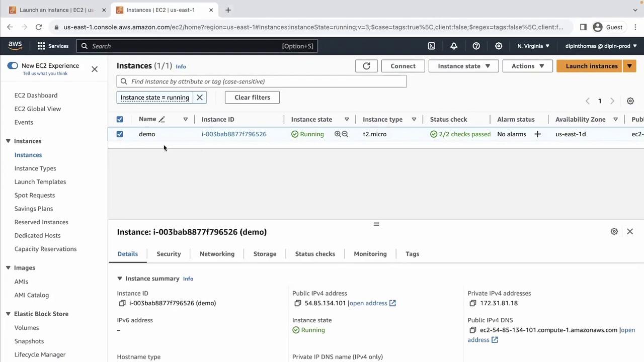Copy the Private IPv4 address

[x=472, y=303]
